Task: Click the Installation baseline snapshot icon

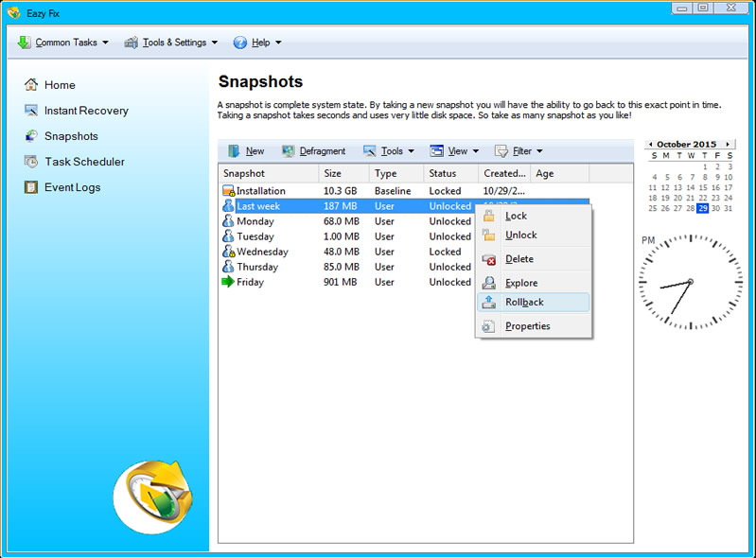Action: [228, 191]
